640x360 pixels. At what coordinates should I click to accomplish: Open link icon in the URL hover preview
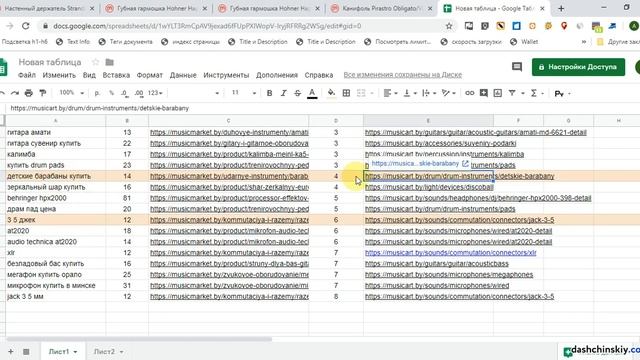pyautogui.click(x=465, y=164)
